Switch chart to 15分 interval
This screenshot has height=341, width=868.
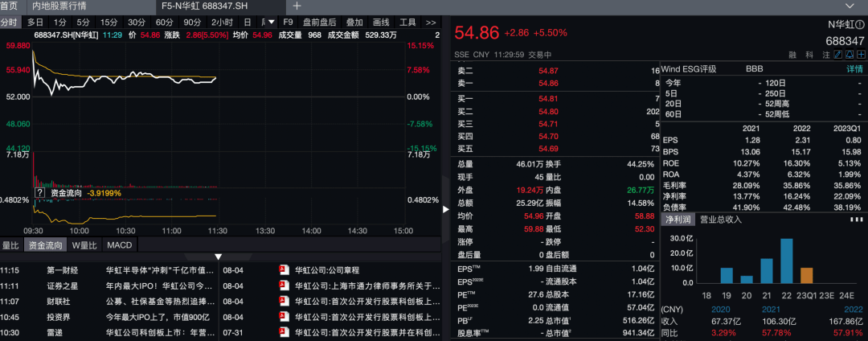tap(109, 23)
